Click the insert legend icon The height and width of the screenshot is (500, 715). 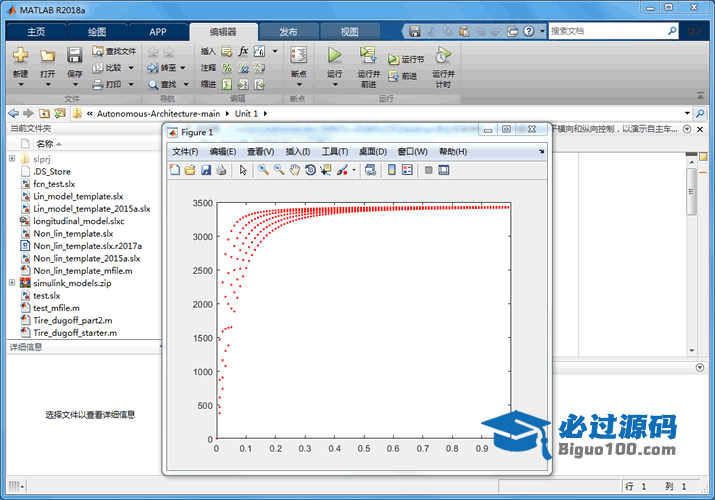[x=407, y=170]
